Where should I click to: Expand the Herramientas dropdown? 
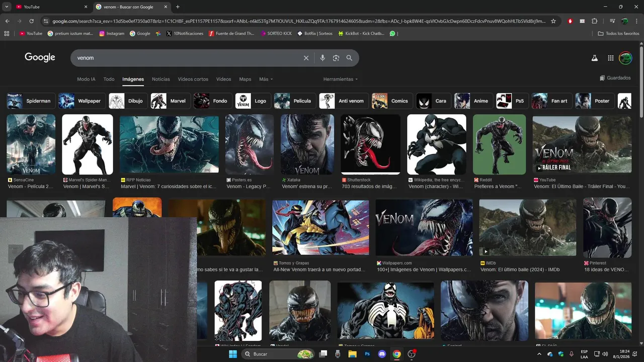[x=341, y=79]
